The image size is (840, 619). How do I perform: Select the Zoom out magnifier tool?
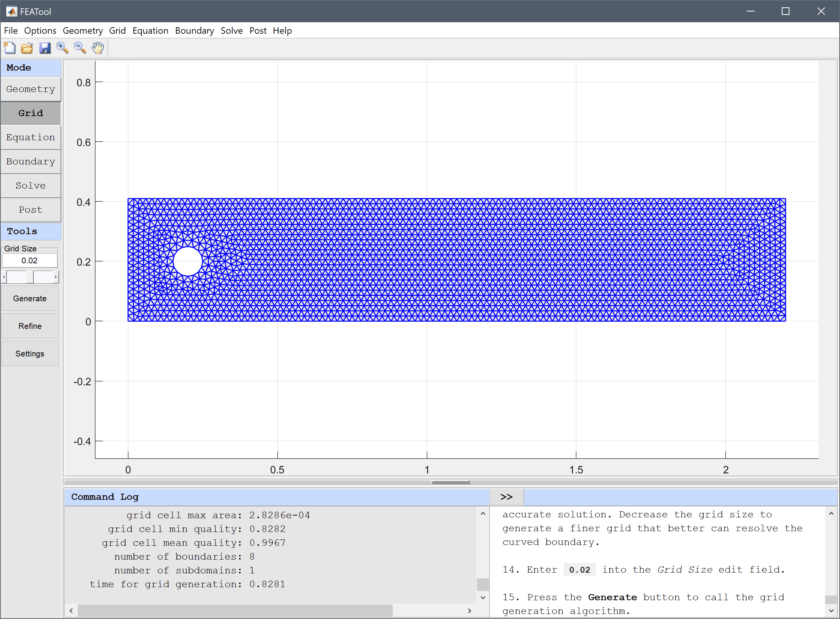coord(80,48)
